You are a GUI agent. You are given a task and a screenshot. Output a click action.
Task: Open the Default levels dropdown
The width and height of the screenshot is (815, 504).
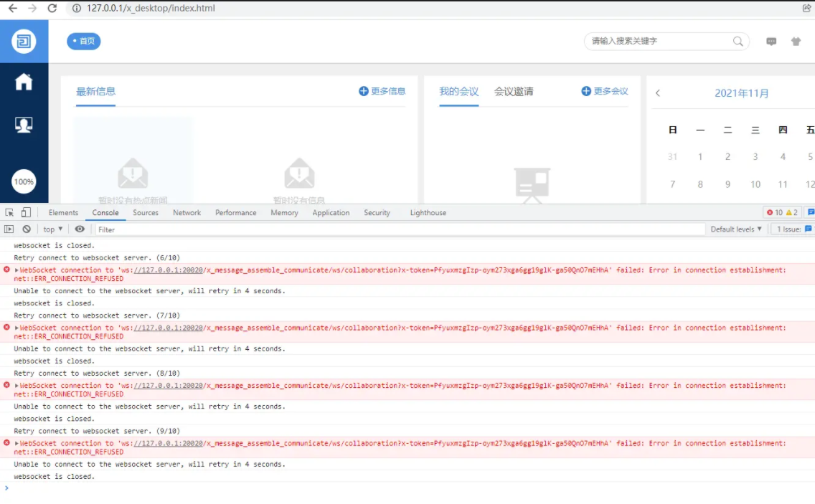736,229
